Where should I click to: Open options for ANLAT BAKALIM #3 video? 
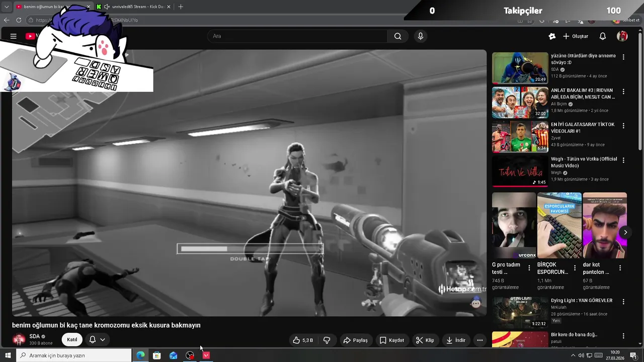pyautogui.click(x=623, y=92)
